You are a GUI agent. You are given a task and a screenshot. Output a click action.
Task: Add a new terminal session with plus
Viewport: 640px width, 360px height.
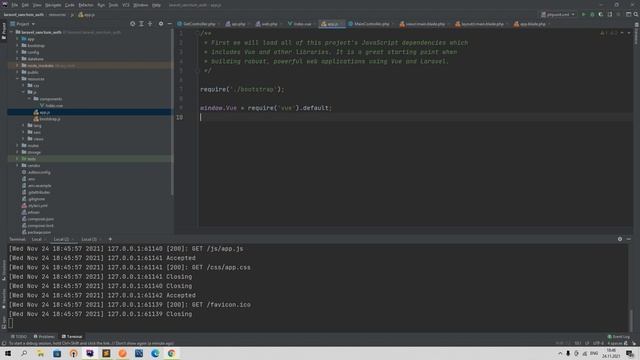(110, 239)
